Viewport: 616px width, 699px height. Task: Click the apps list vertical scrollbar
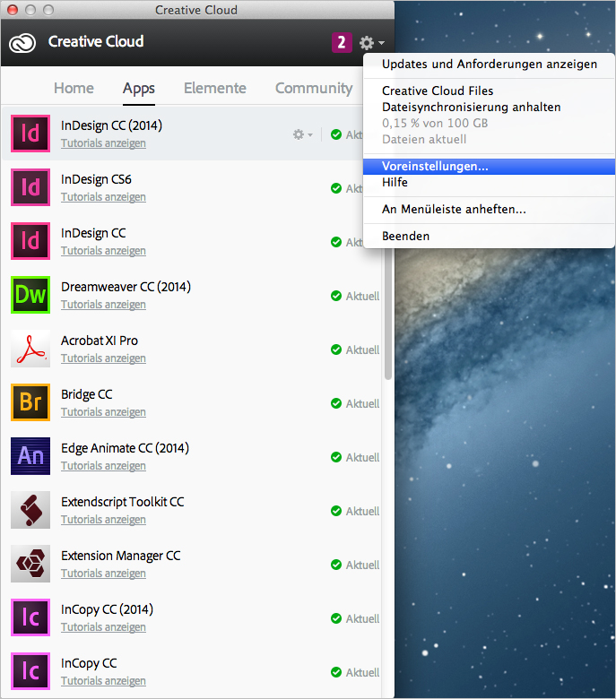pyautogui.click(x=388, y=315)
